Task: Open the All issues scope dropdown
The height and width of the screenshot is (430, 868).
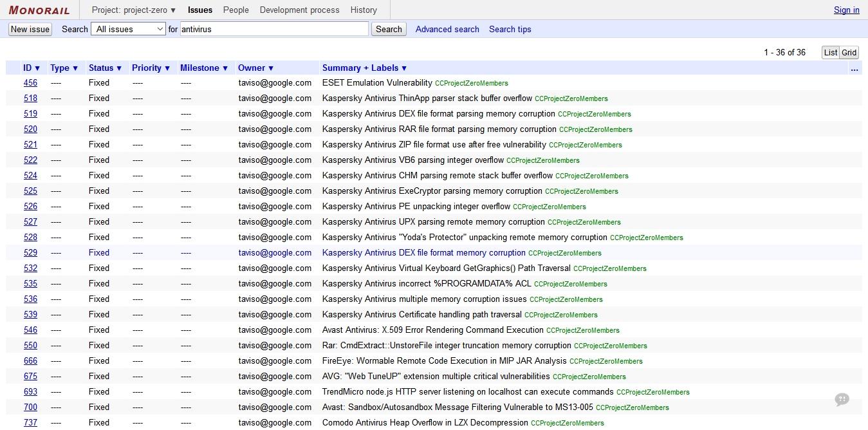Action: pyautogui.click(x=129, y=29)
